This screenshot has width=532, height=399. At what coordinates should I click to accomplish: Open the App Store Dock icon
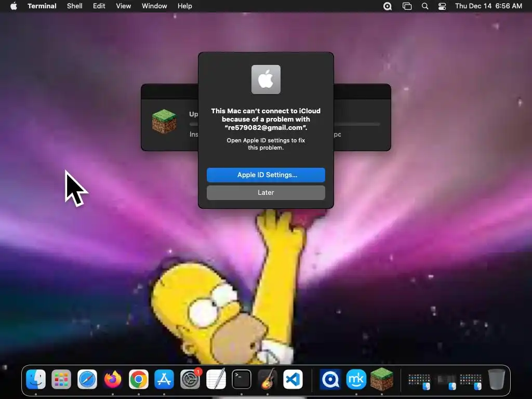pyautogui.click(x=164, y=379)
